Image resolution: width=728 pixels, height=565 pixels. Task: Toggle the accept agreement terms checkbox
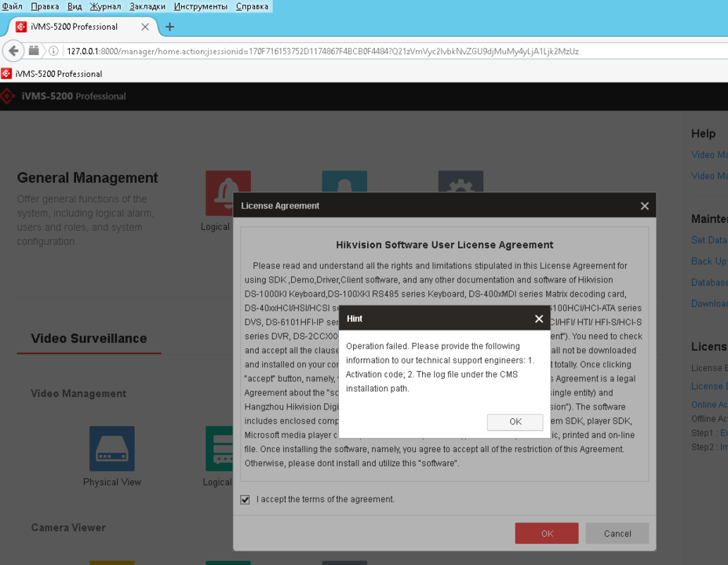pos(245,500)
